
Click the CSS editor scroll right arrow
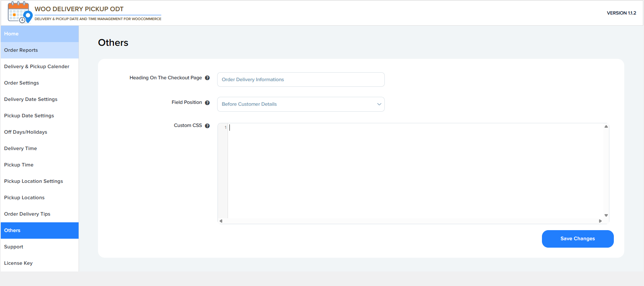click(x=600, y=221)
